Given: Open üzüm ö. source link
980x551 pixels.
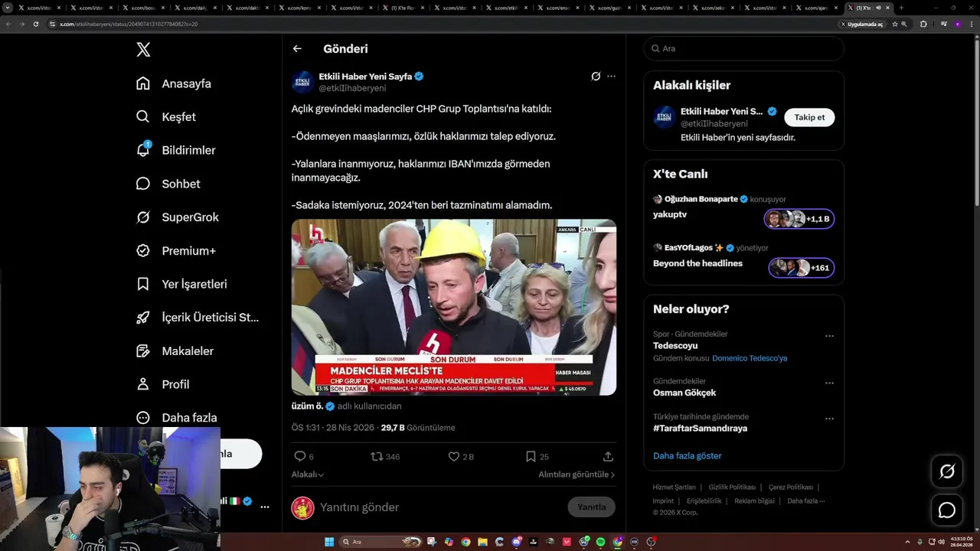Looking at the screenshot, I should (x=308, y=406).
